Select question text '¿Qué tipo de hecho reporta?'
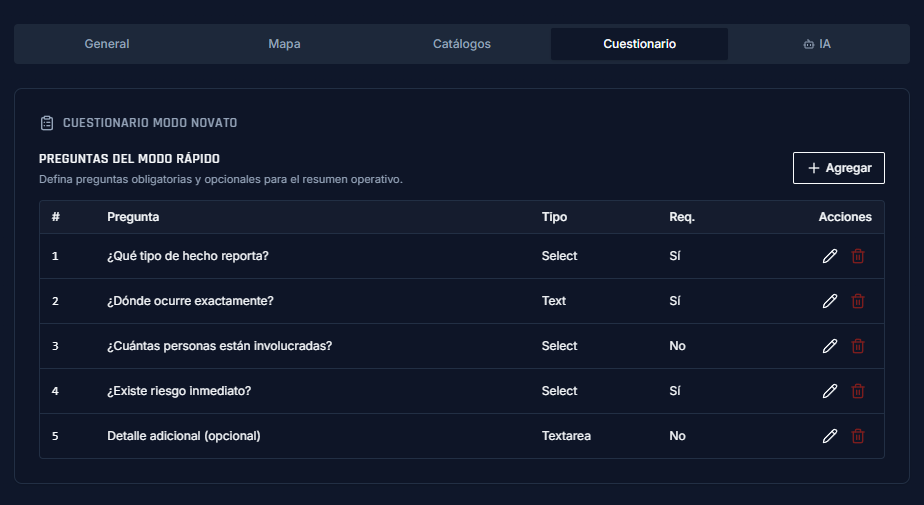924x505 pixels. coord(188,256)
